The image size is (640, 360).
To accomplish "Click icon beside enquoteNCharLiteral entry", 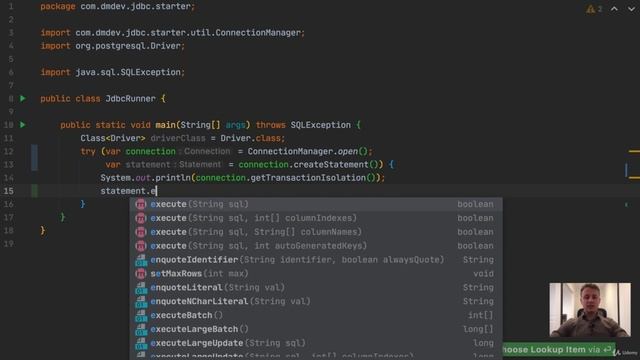I will (141, 301).
